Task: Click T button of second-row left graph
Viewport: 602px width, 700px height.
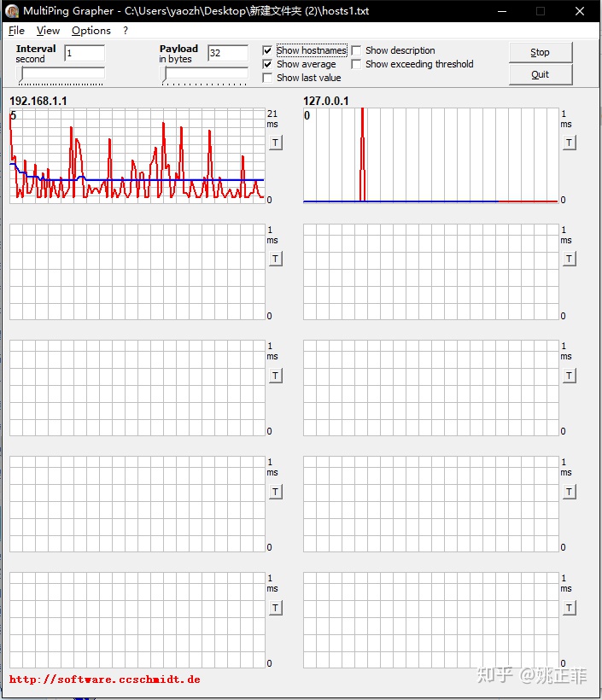Action: coord(276,259)
